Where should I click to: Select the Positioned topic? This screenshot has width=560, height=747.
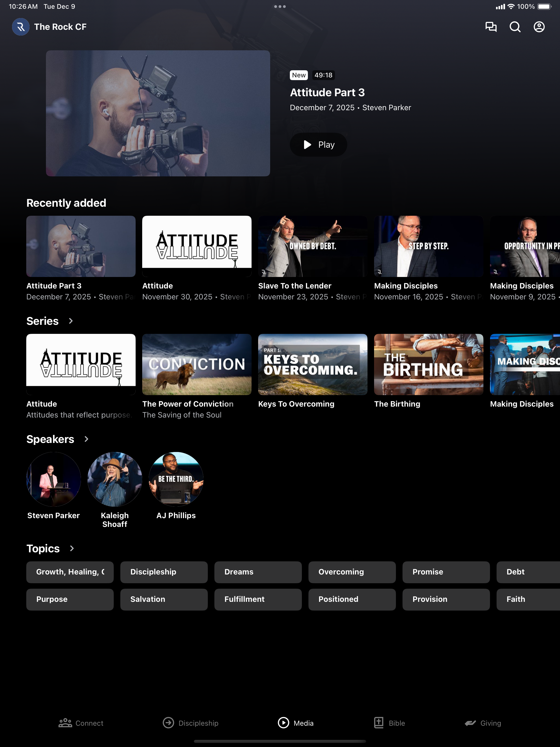pos(352,599)
